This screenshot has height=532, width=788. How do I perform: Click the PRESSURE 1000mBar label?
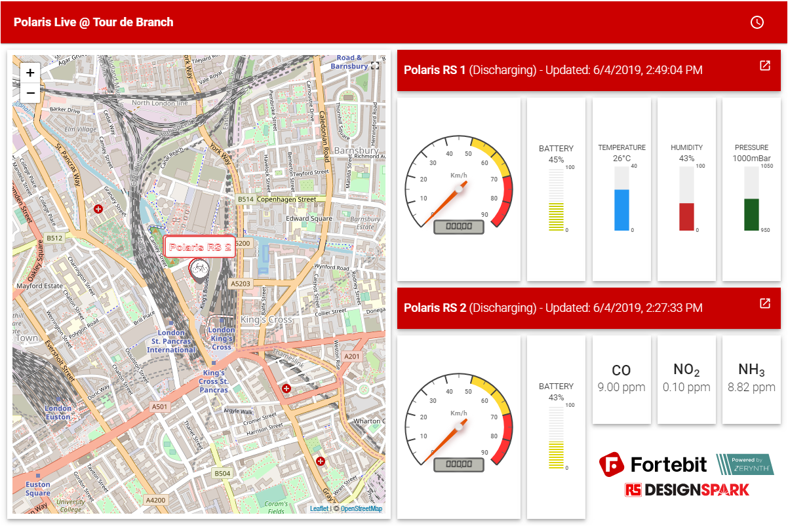(x=751, y=153)
